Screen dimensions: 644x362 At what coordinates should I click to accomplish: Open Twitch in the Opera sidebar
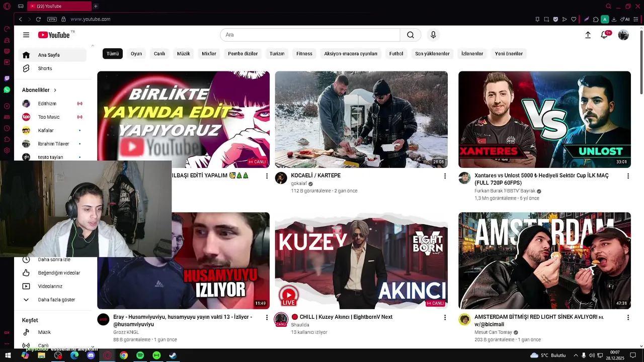(7, 78)
